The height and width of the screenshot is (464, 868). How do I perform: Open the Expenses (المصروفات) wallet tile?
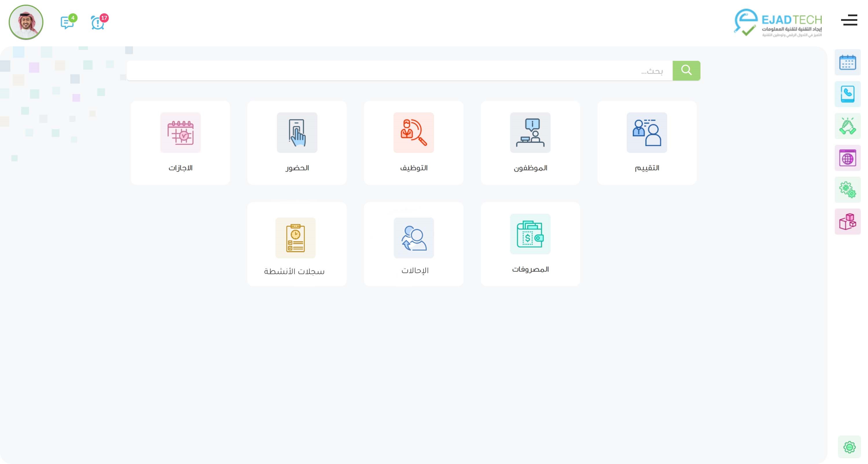[530, 244]
